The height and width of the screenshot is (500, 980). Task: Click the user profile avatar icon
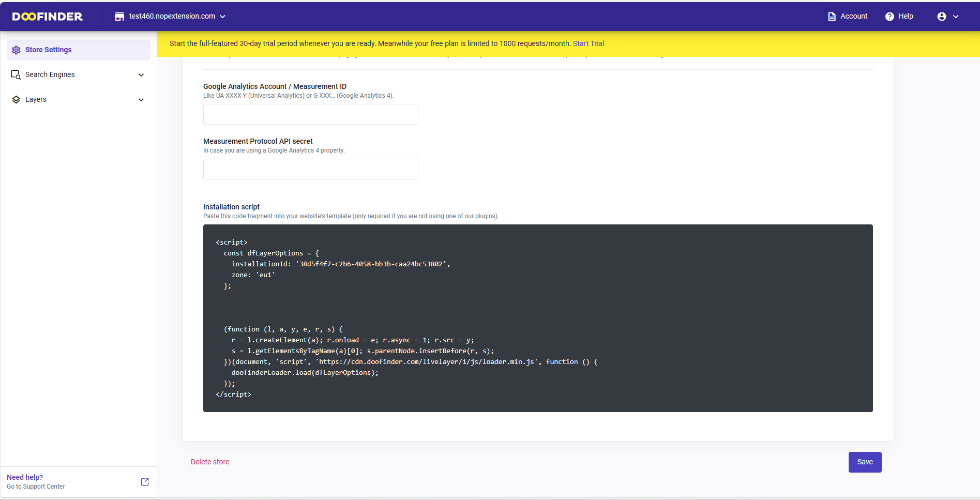click(942, 17)
